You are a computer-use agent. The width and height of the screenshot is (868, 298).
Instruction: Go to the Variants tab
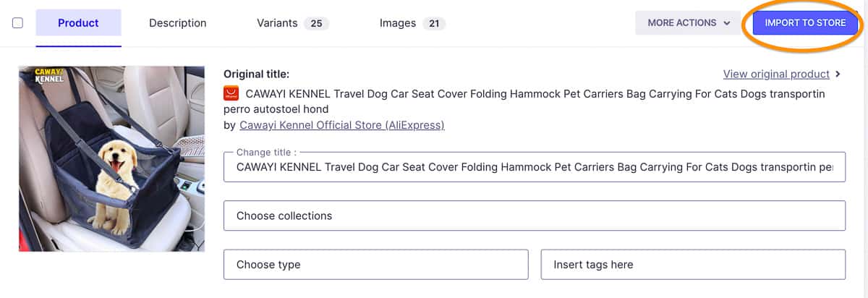click(277, 23)
